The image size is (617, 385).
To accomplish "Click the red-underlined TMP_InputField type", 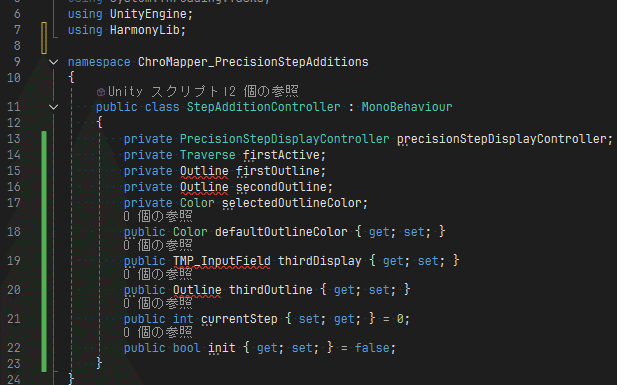I will tap(222, 261).
